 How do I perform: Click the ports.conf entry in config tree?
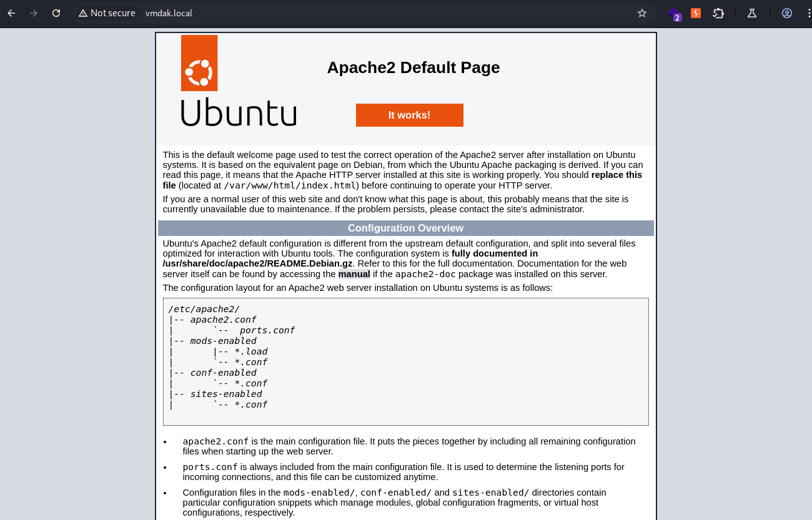(x=267, y=330)
